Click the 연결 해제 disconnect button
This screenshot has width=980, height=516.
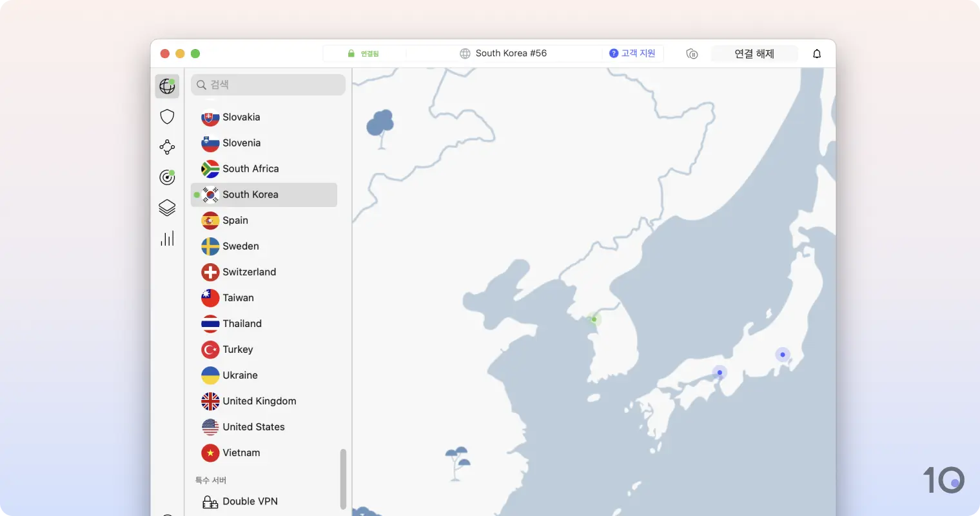(754, 54)
